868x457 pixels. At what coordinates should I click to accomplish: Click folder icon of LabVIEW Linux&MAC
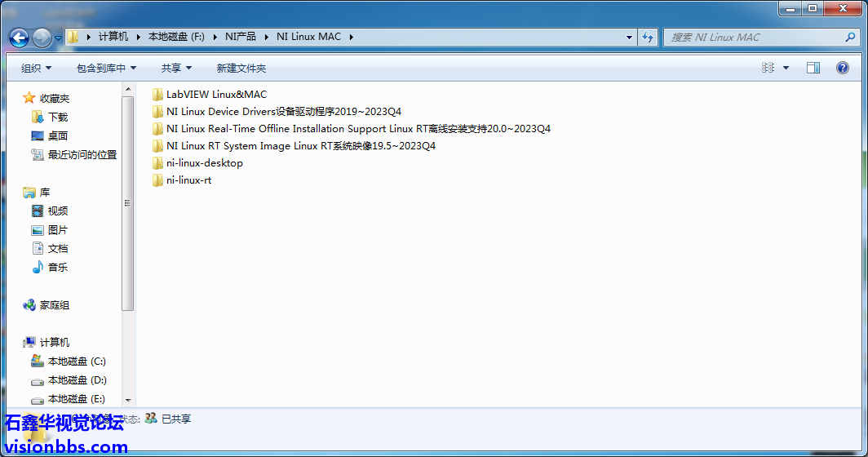[157, 95]
